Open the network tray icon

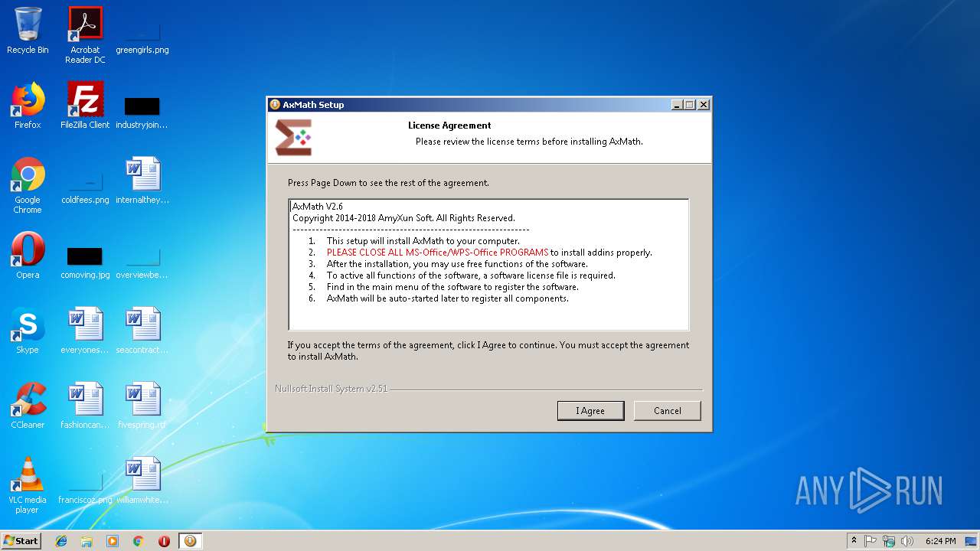click(x=889, y=540)
